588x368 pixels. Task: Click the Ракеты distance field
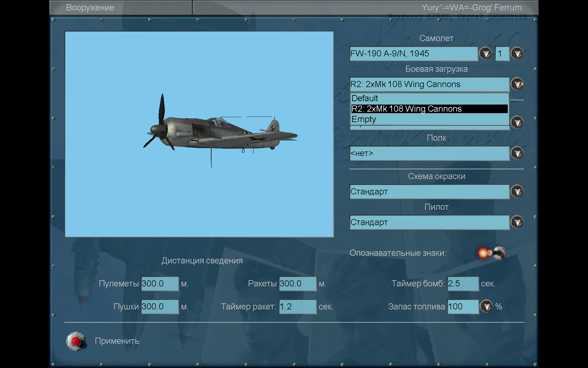click(x=297, y=284)
